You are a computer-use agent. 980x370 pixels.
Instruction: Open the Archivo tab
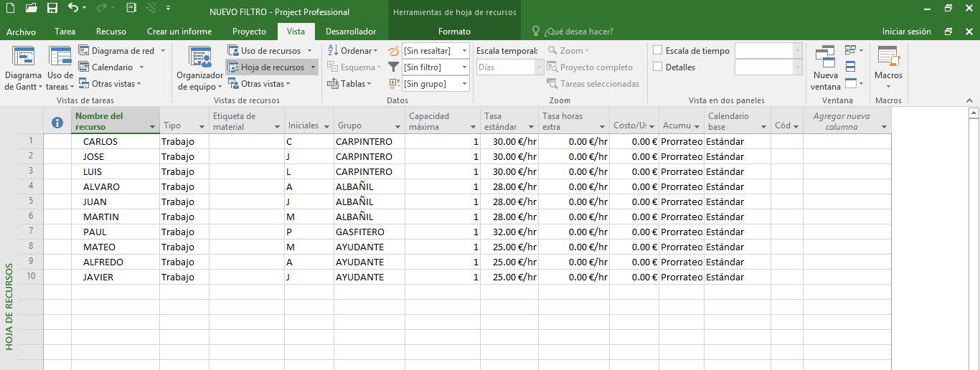coord(21,32)
